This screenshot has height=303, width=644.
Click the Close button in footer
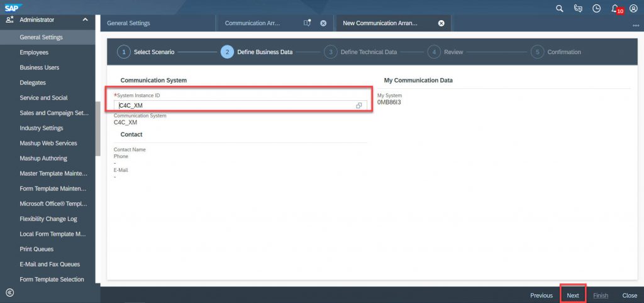tap(630, 295)
